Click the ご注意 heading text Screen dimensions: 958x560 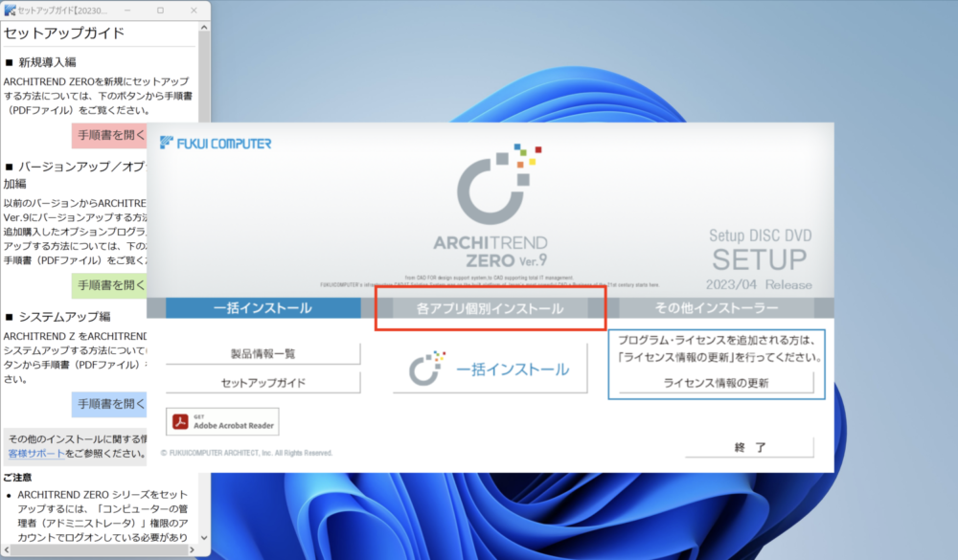[17, 478]
